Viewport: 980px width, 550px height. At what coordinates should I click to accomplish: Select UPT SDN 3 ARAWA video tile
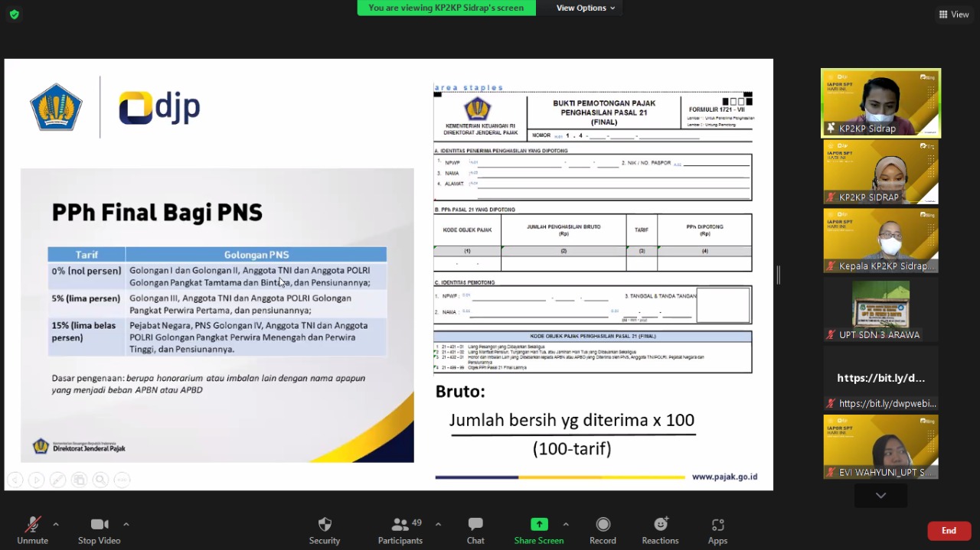(x=880, y=310)
